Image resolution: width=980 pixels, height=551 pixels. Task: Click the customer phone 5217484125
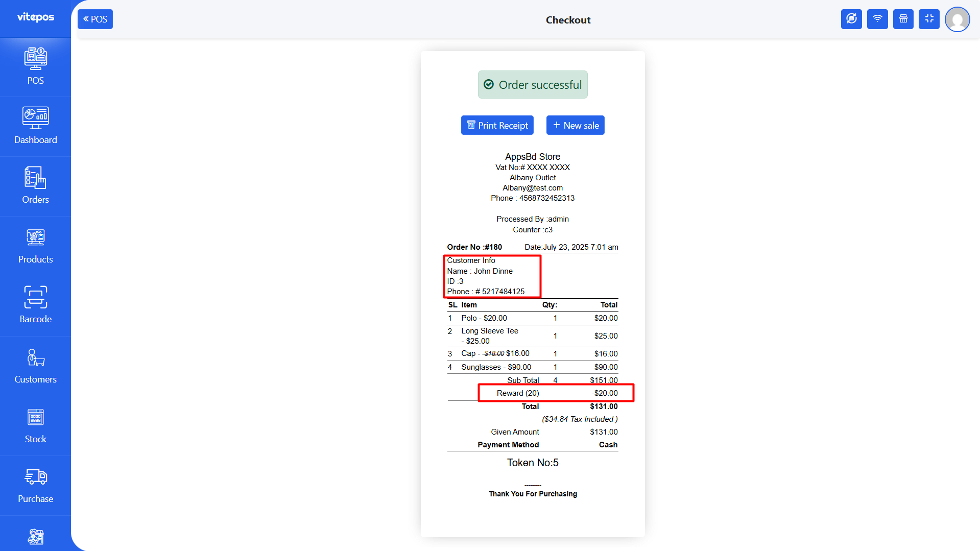tap(503, 292)
